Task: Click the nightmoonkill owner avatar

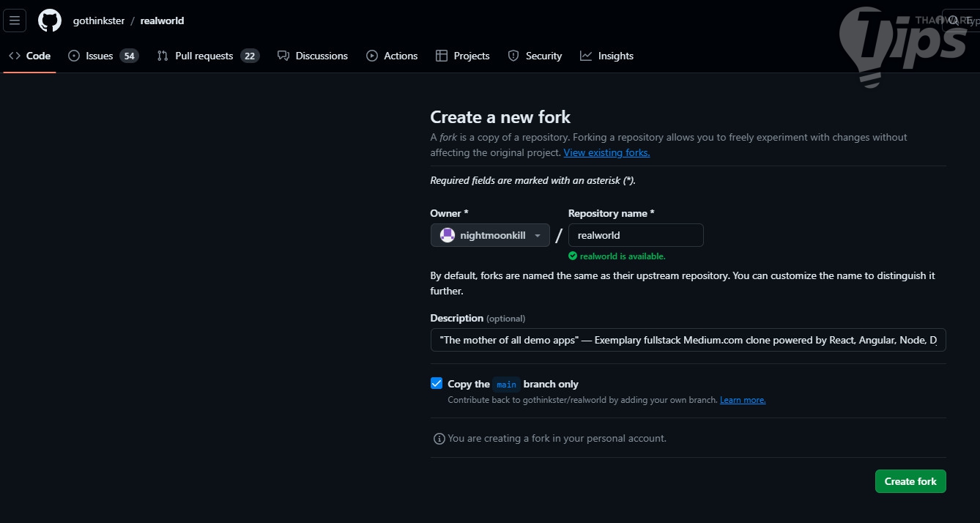Action: tap(447, 235)
